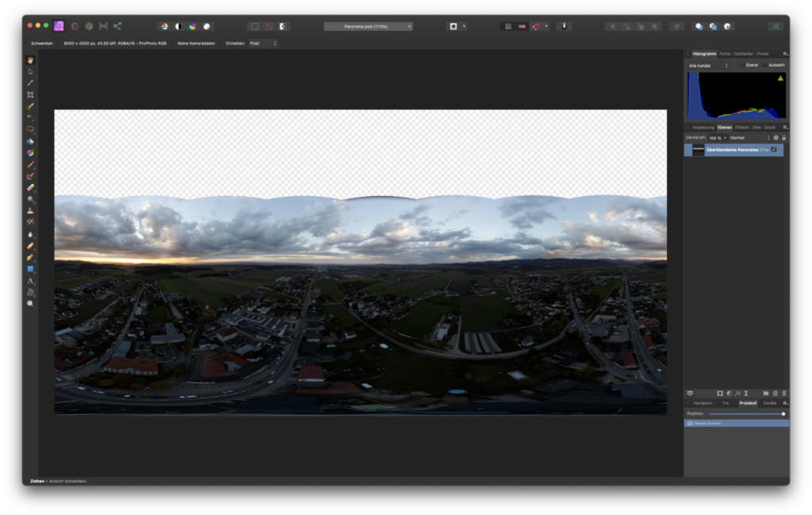Click the Adjustments circle button
This screenshot has height=515, width=812.
(x=729, y=394)
